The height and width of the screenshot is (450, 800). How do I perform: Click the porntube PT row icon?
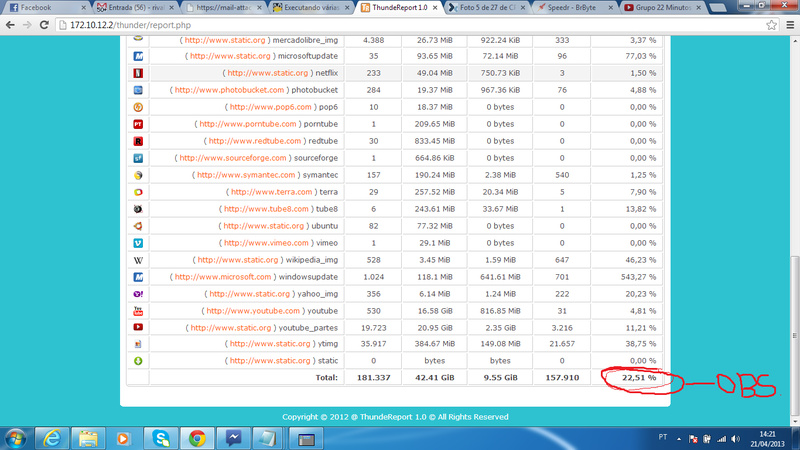pyautogui.click(x=138, y=124)
